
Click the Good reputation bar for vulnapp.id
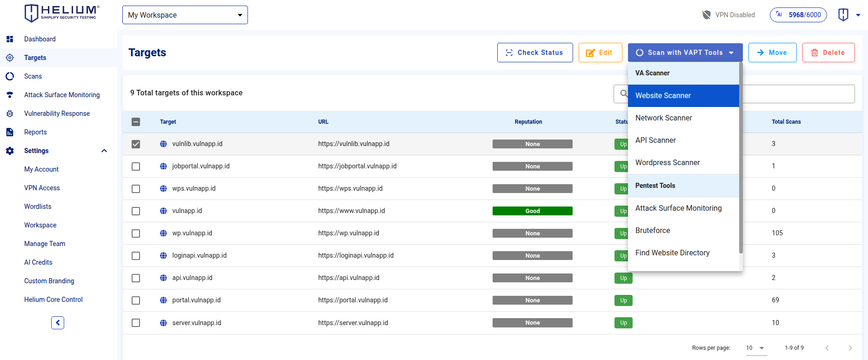pos(533,211)
